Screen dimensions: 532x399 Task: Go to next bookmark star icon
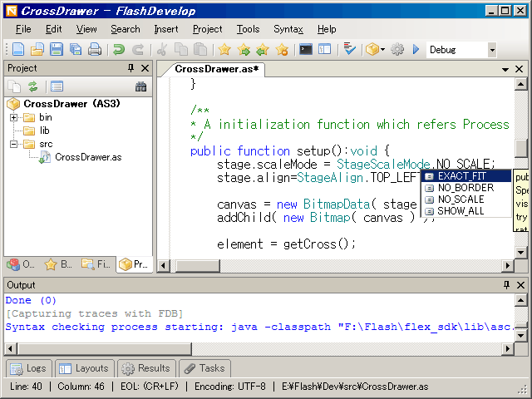coord(244,50)
